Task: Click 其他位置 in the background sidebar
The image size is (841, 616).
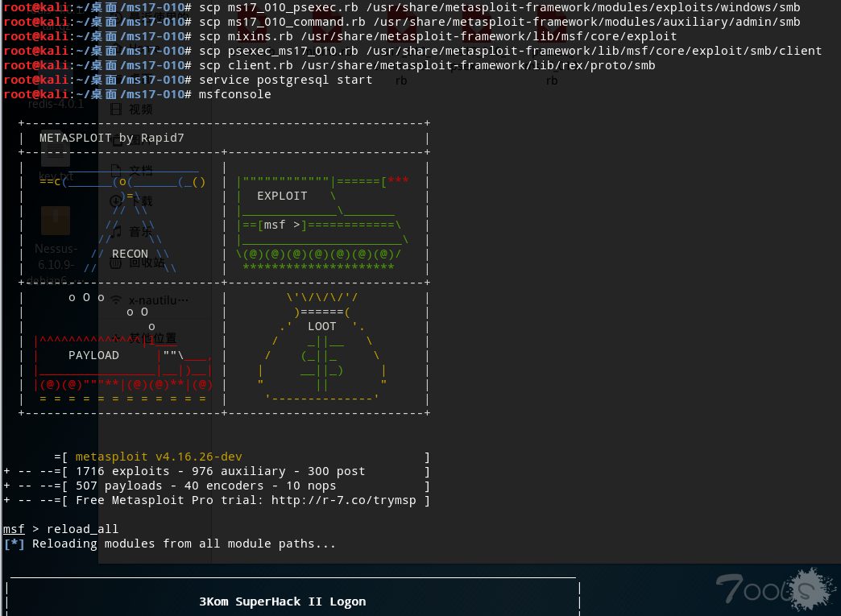Action: (x=153, y=338)
